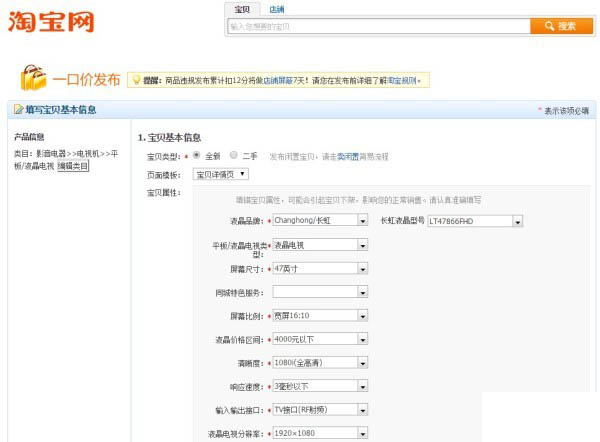Click the 产品信息 sidebar heading
Viewport: 600px width, 442px height.
click(29, 137)
